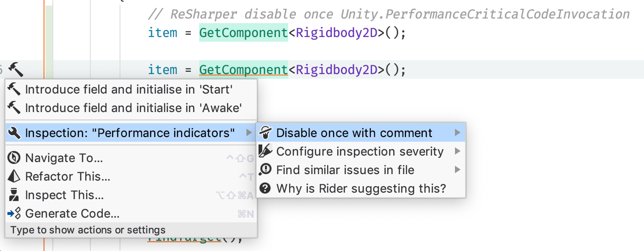Click the Disable once with comment icon
The width and height of the screenshot is (644, 251).
coord(265,133)
